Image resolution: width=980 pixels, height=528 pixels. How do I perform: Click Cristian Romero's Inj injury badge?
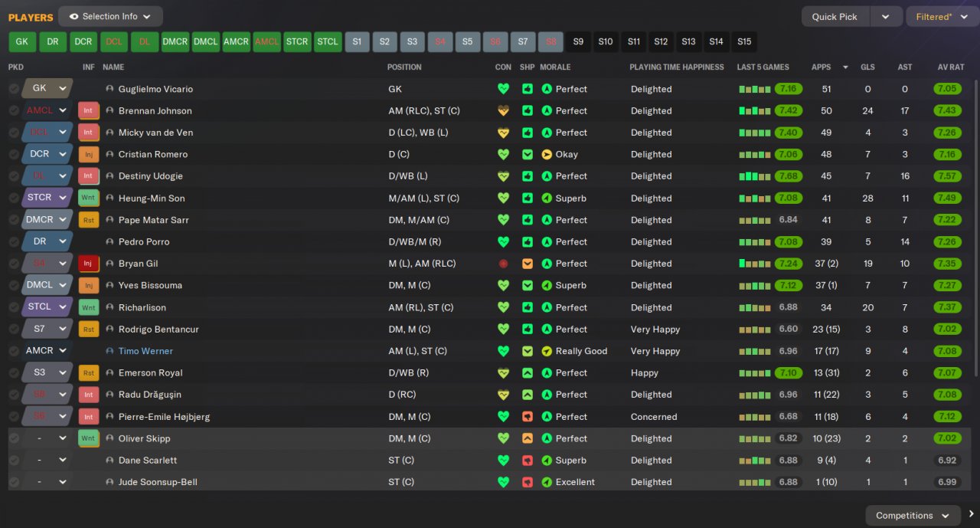coord(89,155)
